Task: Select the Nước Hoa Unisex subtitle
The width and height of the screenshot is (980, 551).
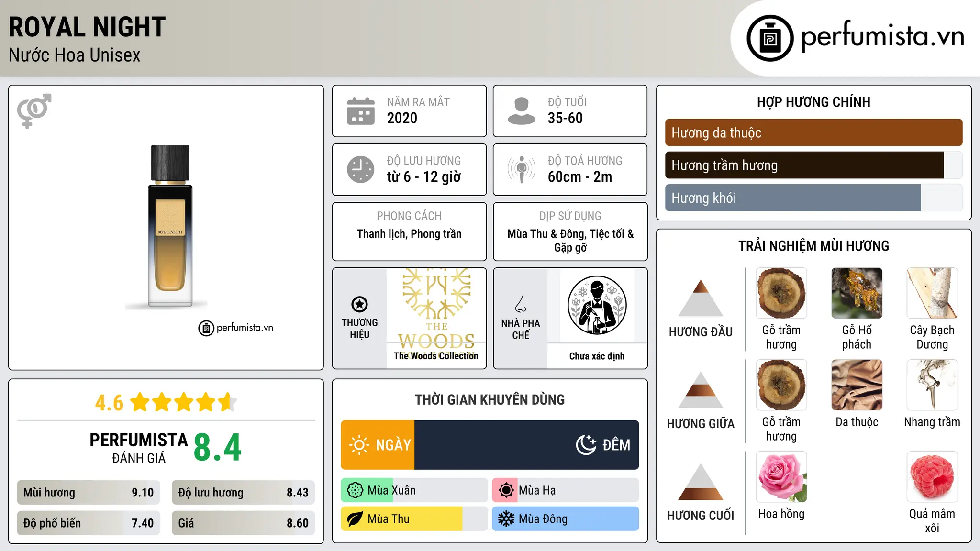Action: pos(75,55)
